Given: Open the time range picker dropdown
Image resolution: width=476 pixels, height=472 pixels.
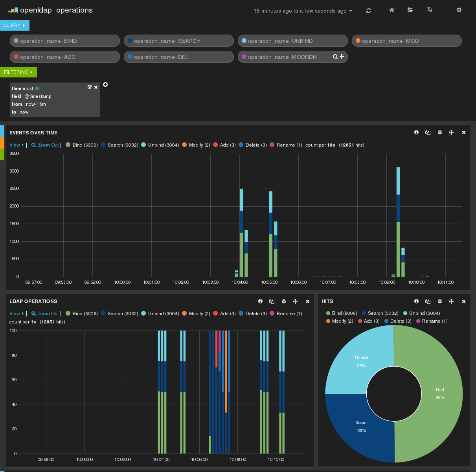Looking at the screenshot, I should 302,11.
